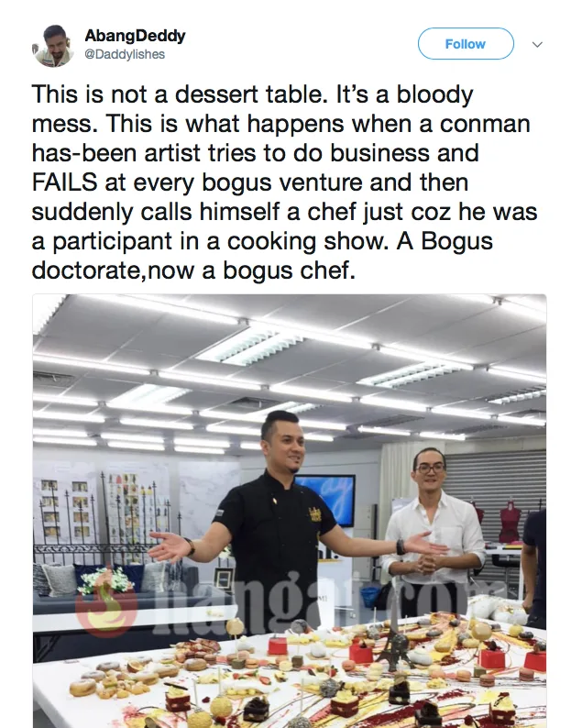
Task: Click the tweet text starting 'This is not'
Action: coord(284,182)
